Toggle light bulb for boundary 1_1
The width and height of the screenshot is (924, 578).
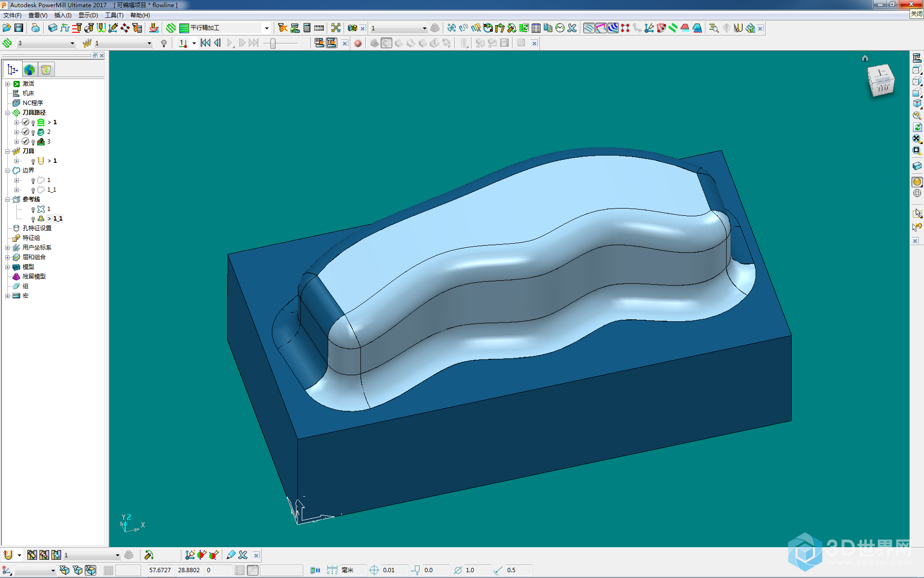click(33, 190)
